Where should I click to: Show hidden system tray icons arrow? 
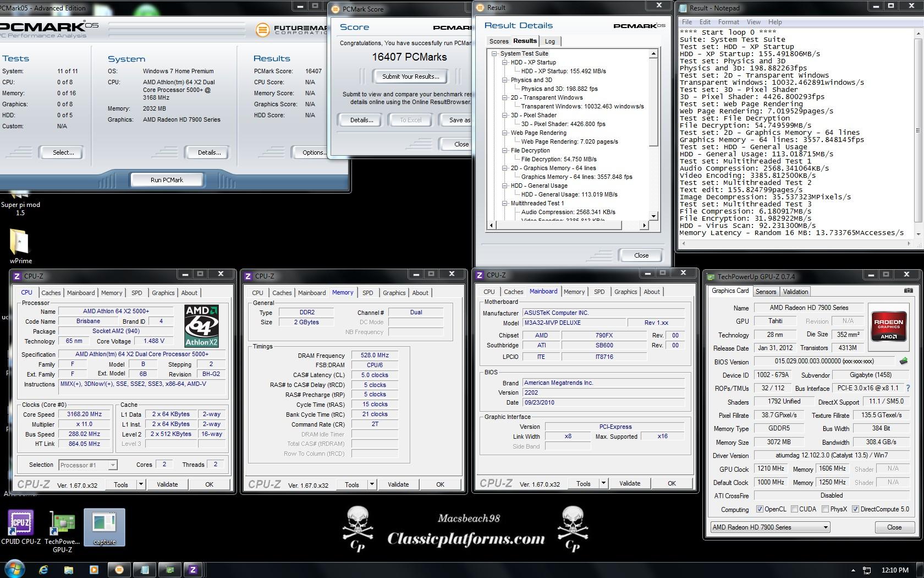(853, 570)
